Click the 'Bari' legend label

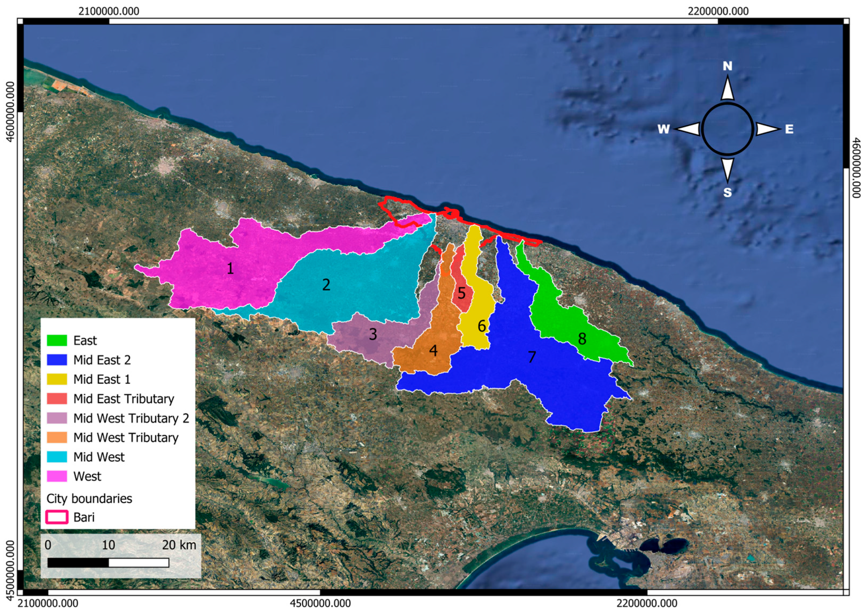(84, 517)
